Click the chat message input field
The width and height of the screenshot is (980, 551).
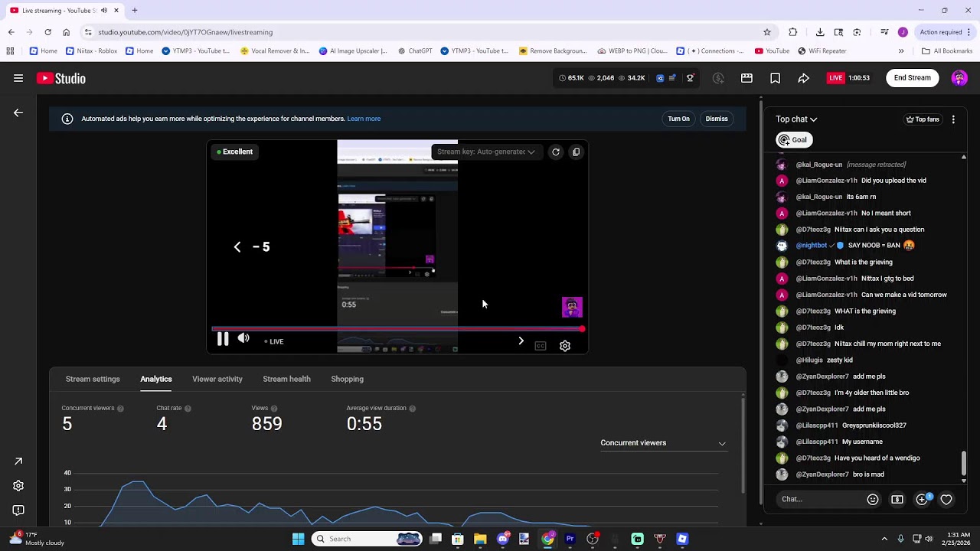(x=819, y=499)
